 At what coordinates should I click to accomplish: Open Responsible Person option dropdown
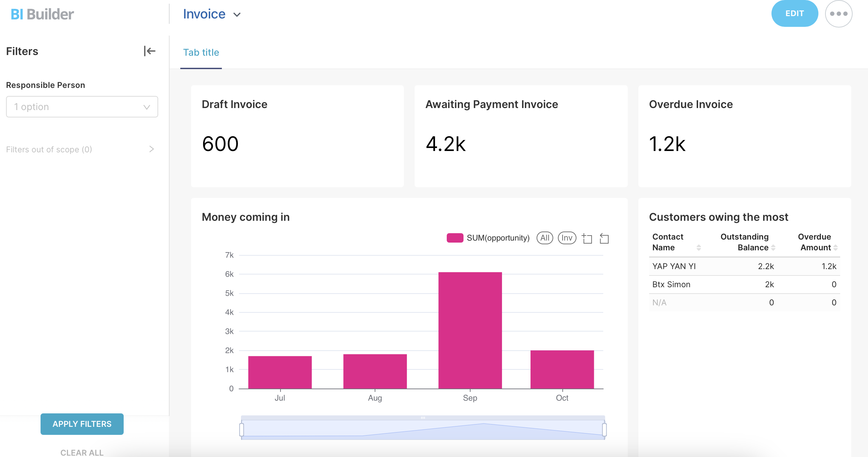point(82,107)
